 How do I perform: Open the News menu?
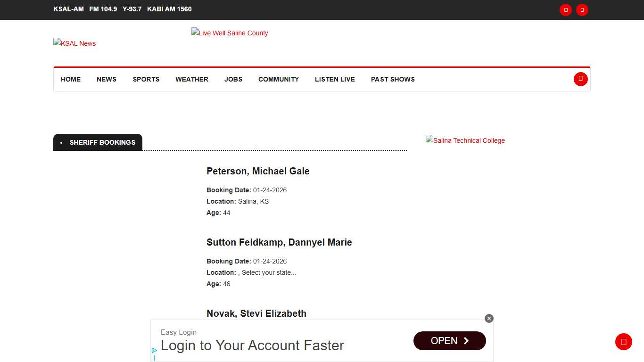[x=107, y=79]
